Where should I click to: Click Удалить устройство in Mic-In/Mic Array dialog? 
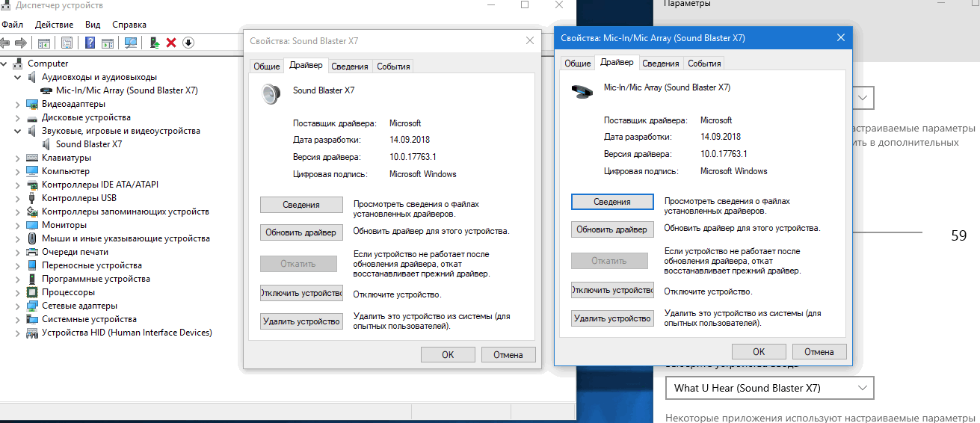coord(612,318)
